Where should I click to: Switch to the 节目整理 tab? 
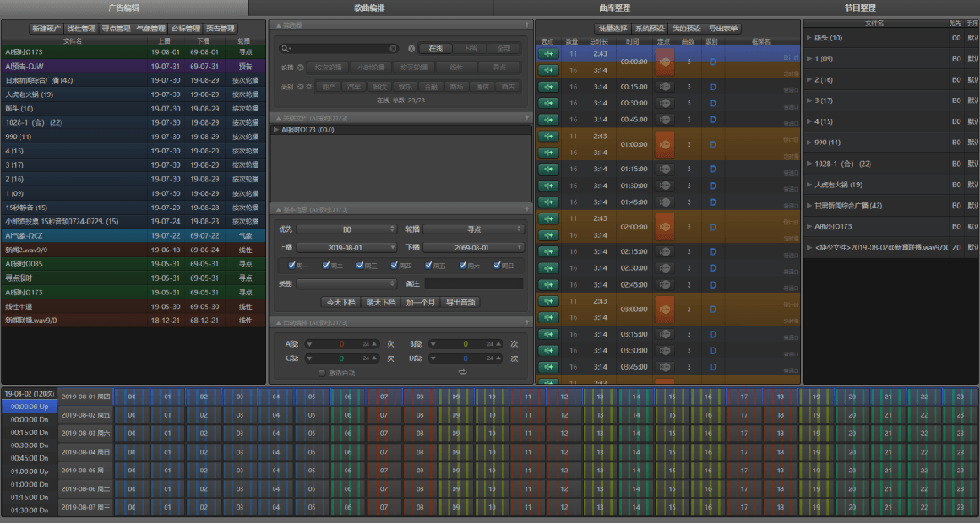860,7
